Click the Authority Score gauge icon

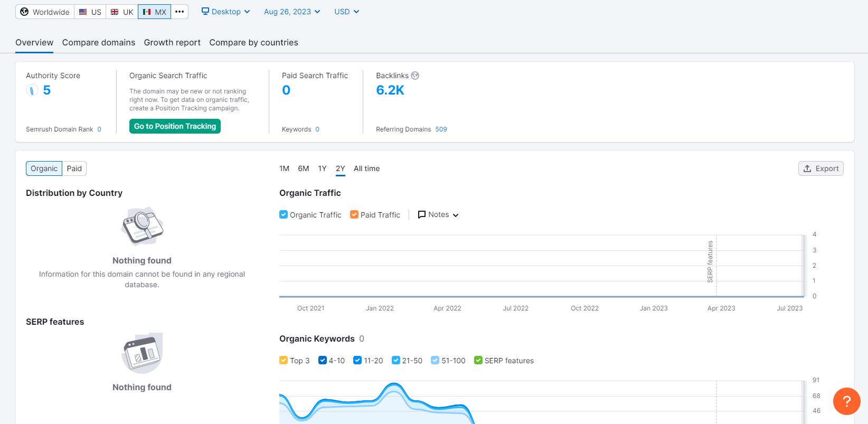(x=32, y=90)
